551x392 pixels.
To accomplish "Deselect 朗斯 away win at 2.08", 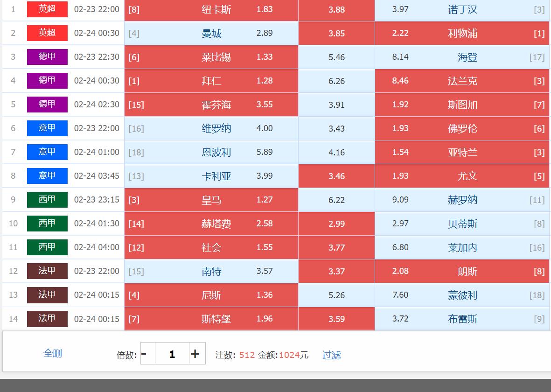I will (x=462, y=271).
